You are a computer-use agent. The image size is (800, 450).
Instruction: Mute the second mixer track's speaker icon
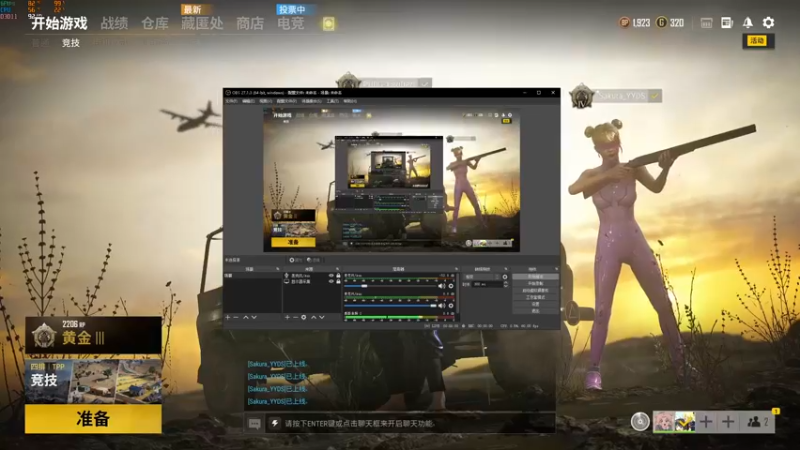click(x=441, y=306)
